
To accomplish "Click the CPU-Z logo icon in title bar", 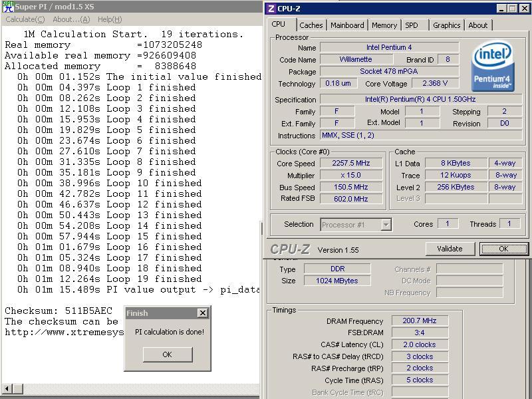I will pos(271,9).
